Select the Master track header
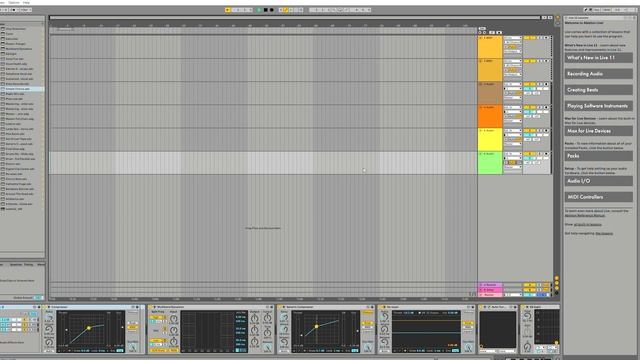The height and width of the screenshot is (360, 640). tap(490, 294)
